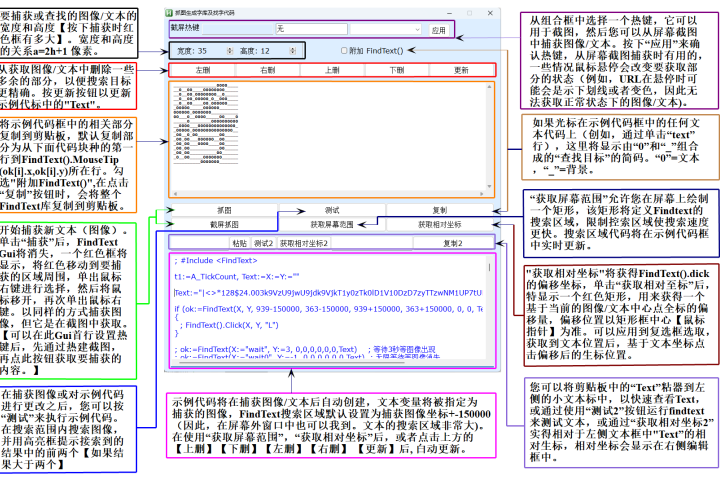
Task: Click the '; FindText().Click(X, Y, "L")' line
Action: pyautogui.click(x=229, y=325)
